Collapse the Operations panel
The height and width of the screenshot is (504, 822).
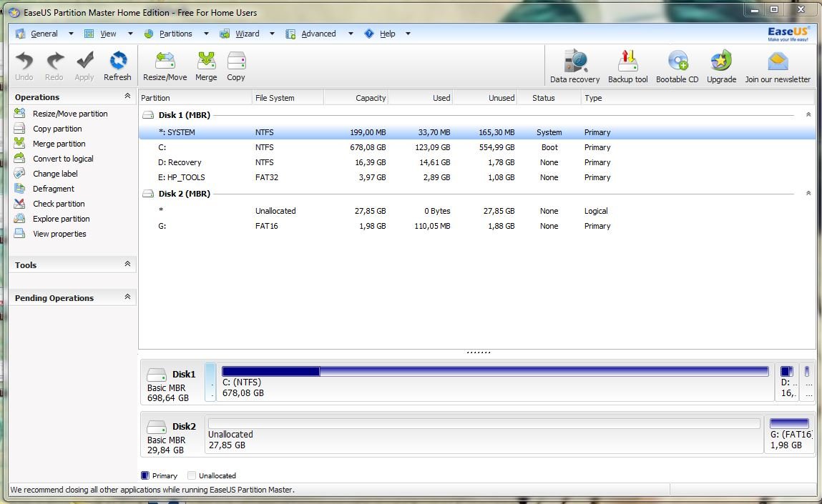point(127,96)
